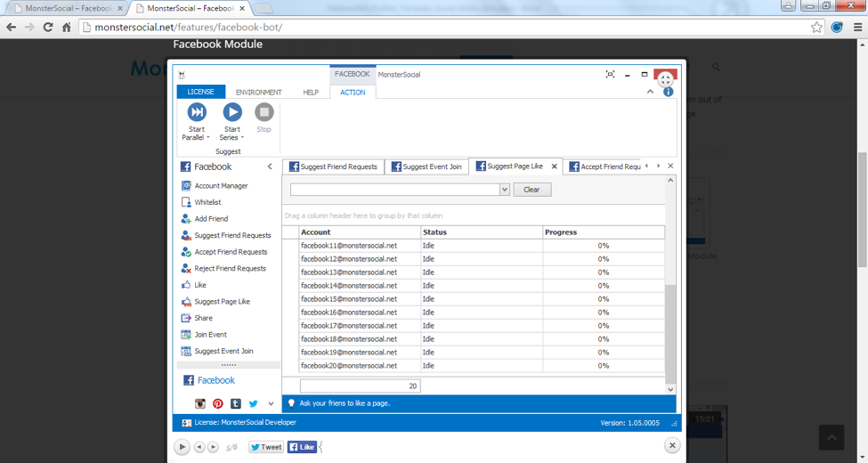Play the slideshow with play button
868x463 pixels.
click(x=182, y=447)
